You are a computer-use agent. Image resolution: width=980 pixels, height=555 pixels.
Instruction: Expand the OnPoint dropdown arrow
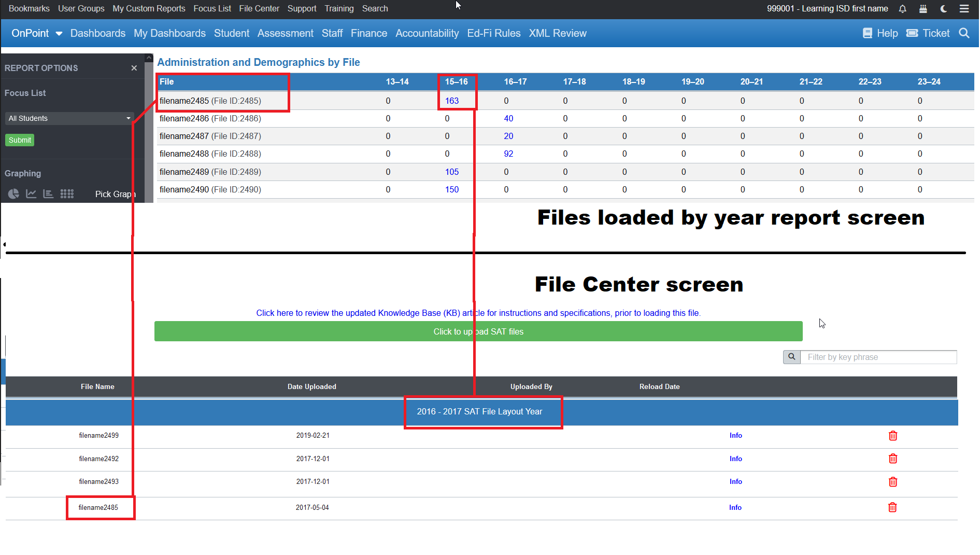pos(59,33)
